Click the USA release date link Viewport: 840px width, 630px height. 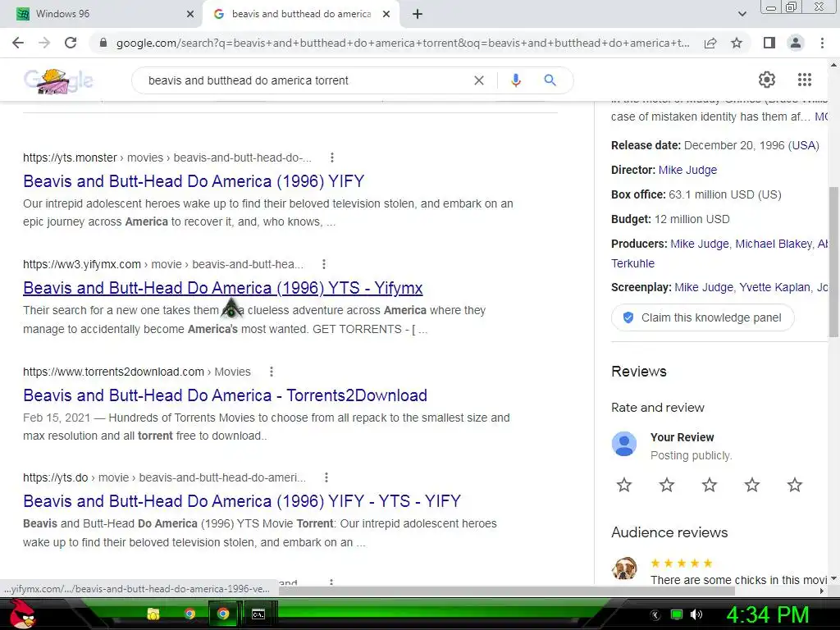(x=804, y=145)
